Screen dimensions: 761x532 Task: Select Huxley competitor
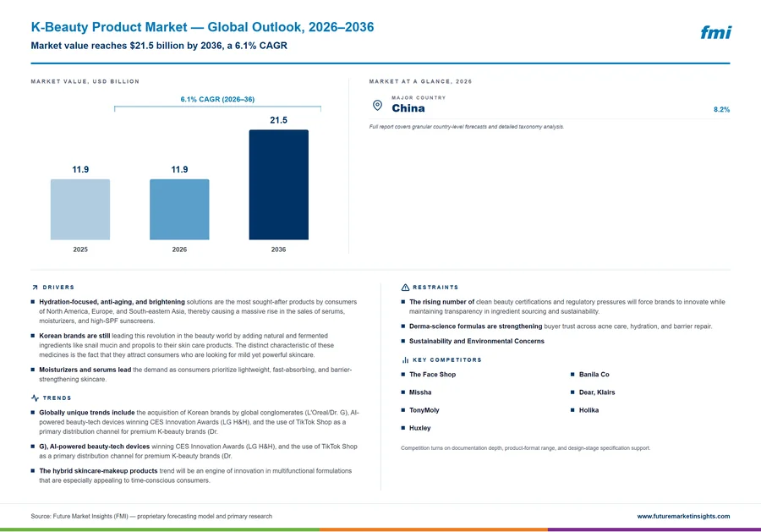coord(419,428)
